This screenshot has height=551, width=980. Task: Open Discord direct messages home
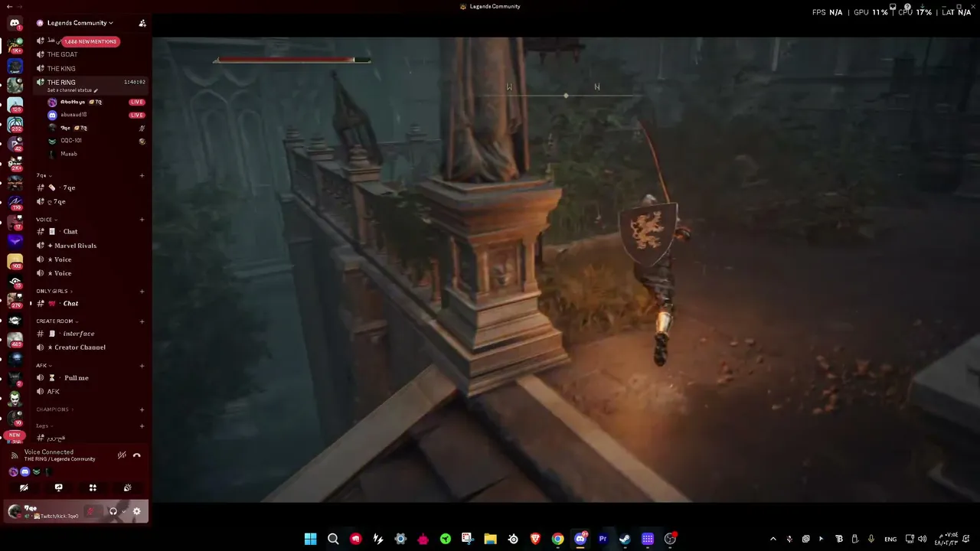[15, 24]
